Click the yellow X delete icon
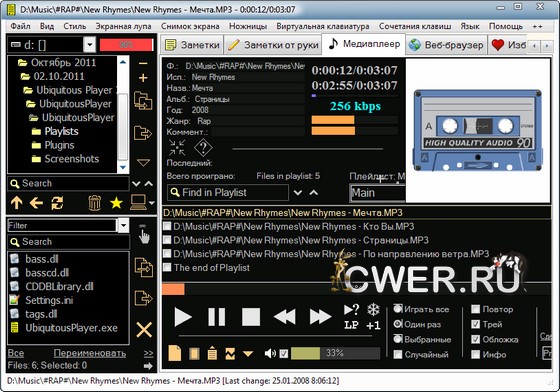 point(144,330)
